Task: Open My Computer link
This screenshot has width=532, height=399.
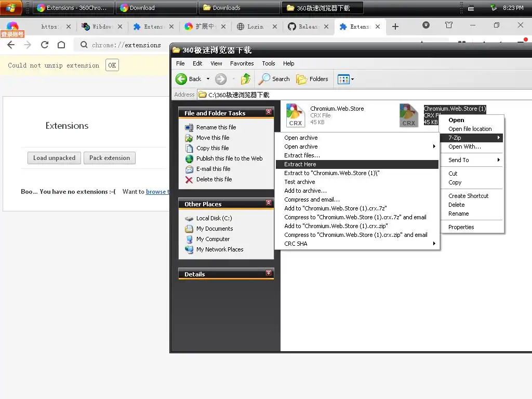Action: [x=212, y=239]
